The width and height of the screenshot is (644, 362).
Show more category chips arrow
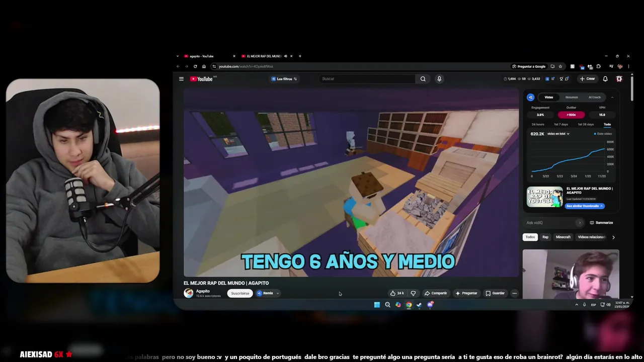pyautogui.click(x=613, y=237)
